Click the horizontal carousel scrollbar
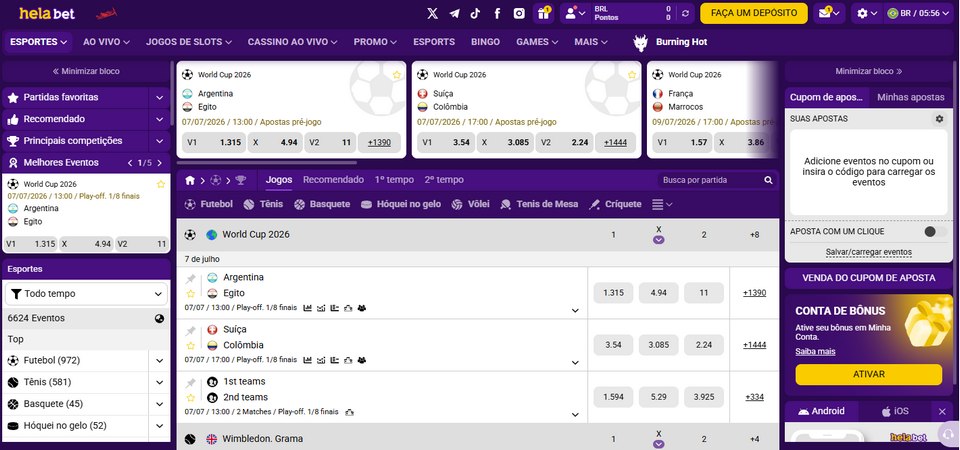Image resolution: width=960 pixels, height=450 pixels. click(266, 163)
